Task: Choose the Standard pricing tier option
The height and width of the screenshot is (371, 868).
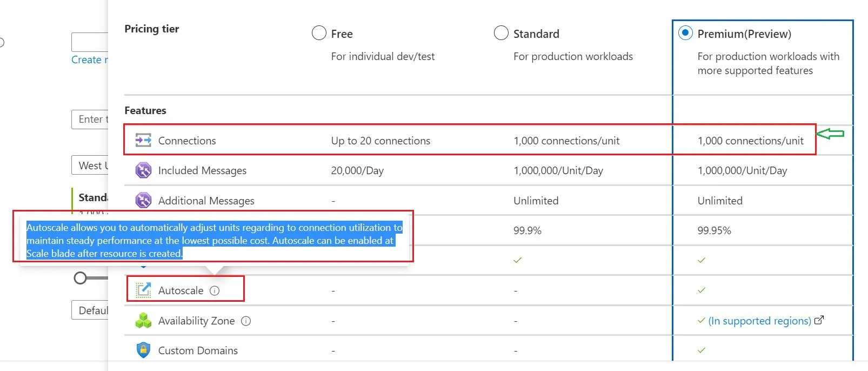Action: 501,34
